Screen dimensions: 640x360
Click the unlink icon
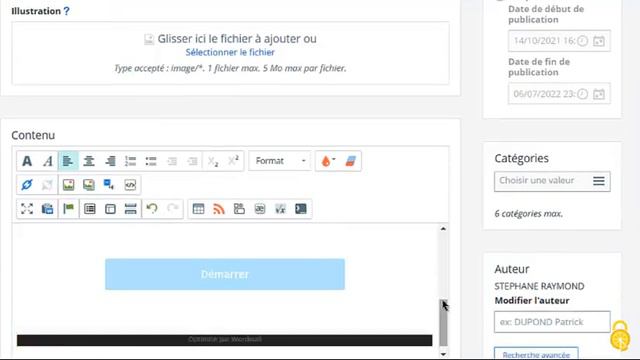47,184
